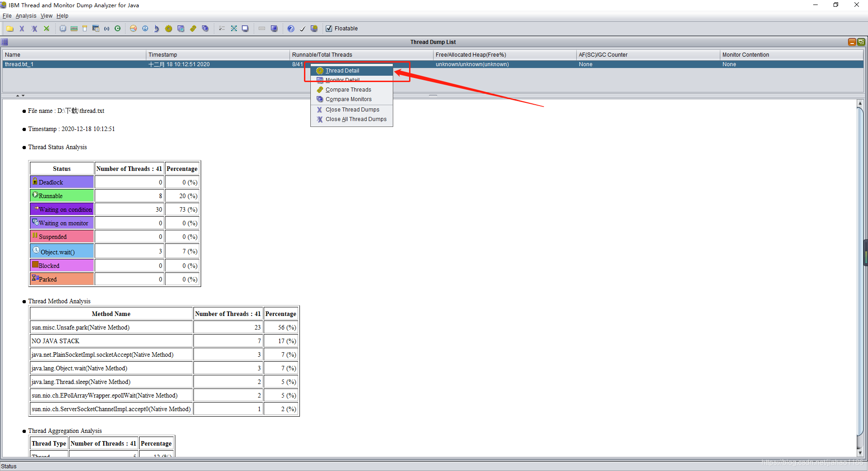Click the green X clear icon in toolbar
The height and width of the screenshot is (471, 868).
coord(46,29)
